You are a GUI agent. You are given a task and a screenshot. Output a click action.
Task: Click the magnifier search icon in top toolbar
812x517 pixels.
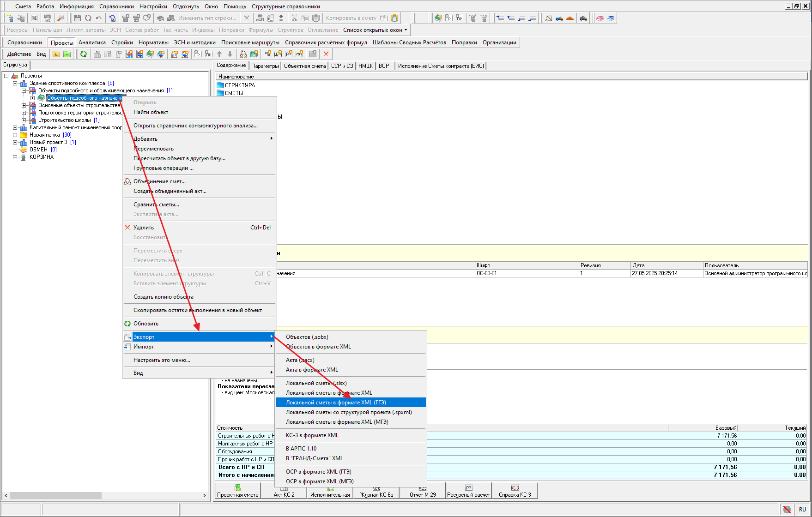[61, 18]
